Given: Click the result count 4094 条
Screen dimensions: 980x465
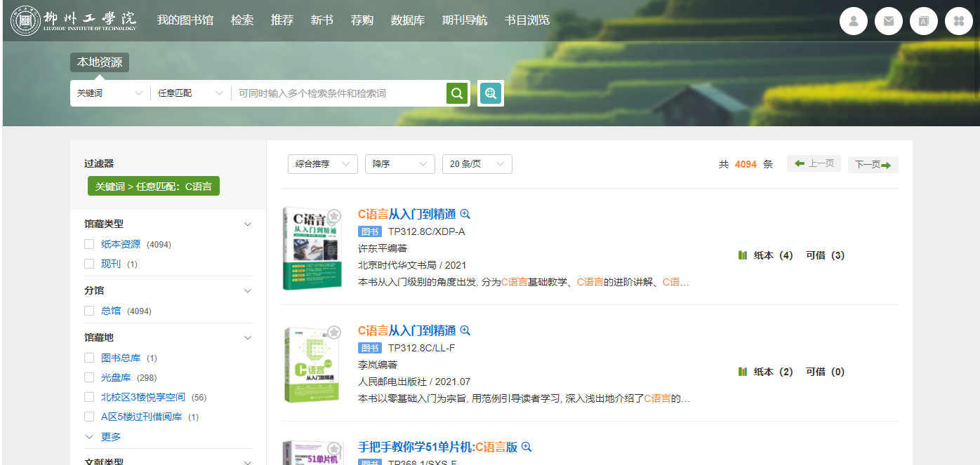Looking at the screenshot, I should 746,164.
